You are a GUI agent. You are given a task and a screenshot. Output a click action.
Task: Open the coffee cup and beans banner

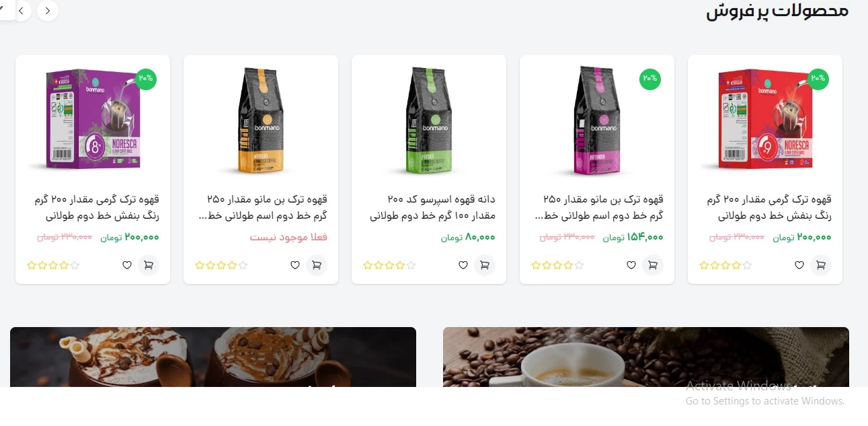[645, 357]
